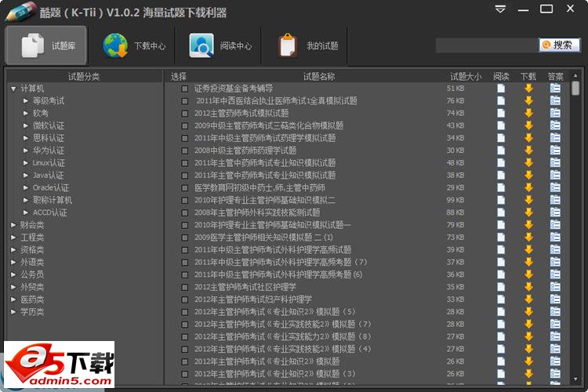This screenshot has width=588, height=392.
Task: Open the 阅读中心 tab
Action: tap(220, 45)
